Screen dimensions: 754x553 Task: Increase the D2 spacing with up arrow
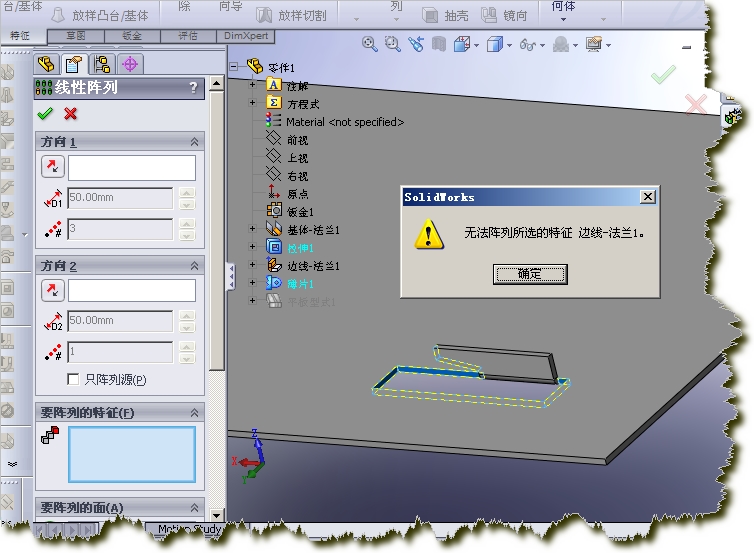point(187,316)
